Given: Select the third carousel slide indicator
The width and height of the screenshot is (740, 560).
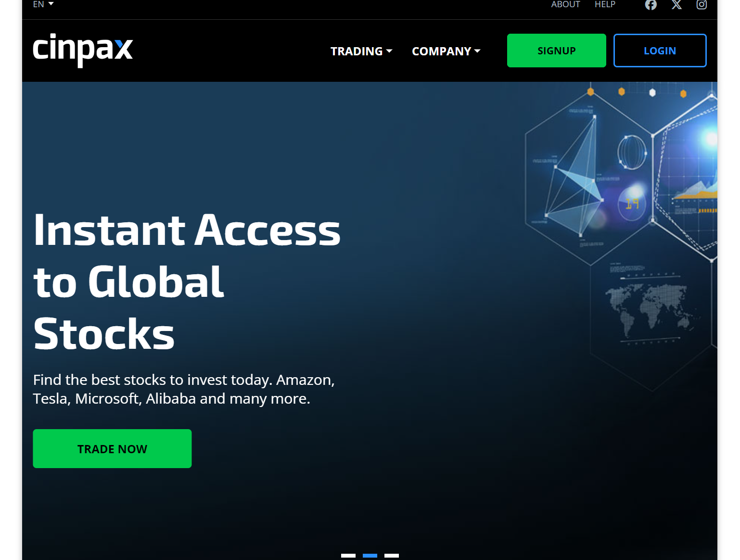Looking at the screenshot, I should pyautogui.click(x=392, y=556).
